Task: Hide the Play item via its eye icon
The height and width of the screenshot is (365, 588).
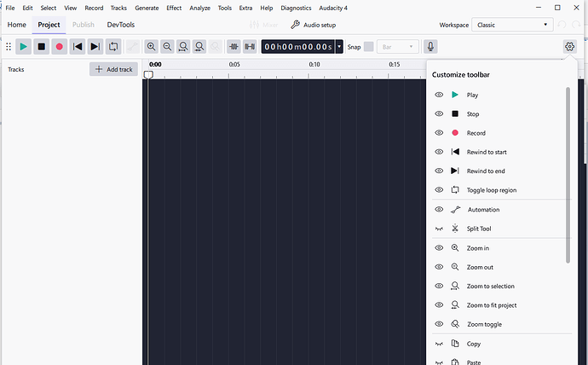Action: (x=439, y=95)
